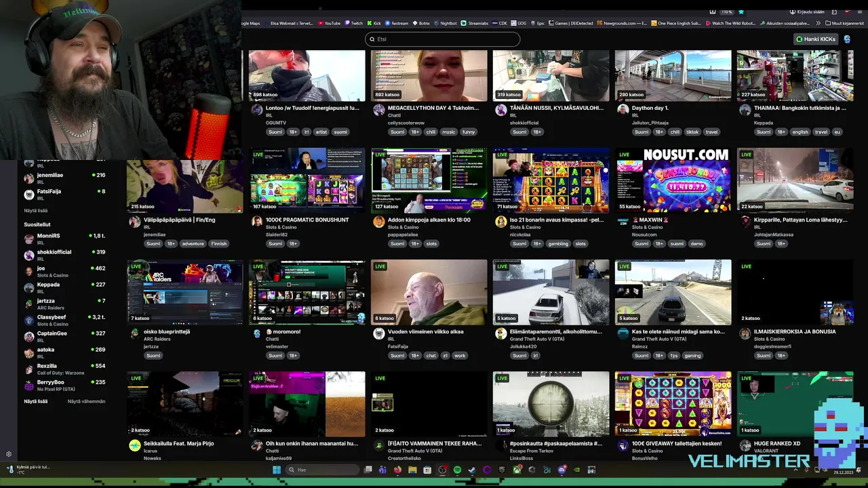Click the demo tag under Nousutcom stream
The height and width of the screenshot is (488, 868).
[696, 243]
